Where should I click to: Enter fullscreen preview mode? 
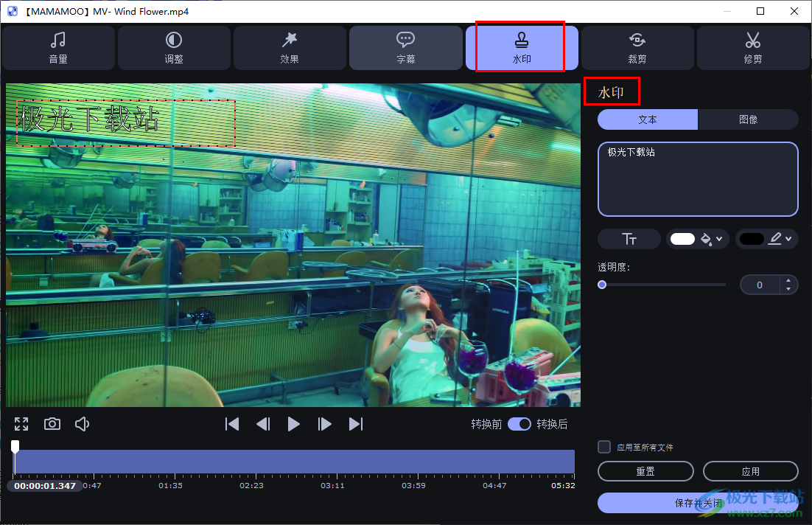21,424
